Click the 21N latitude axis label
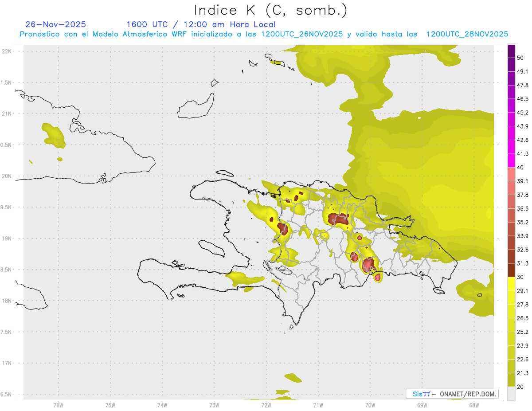 click(8, 114)
